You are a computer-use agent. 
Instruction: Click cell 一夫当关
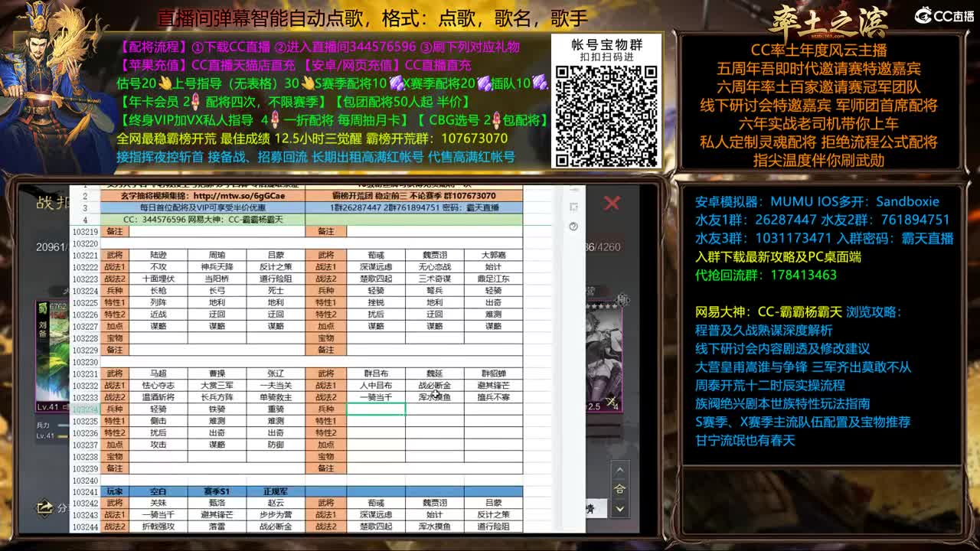[x=276, y=386]
